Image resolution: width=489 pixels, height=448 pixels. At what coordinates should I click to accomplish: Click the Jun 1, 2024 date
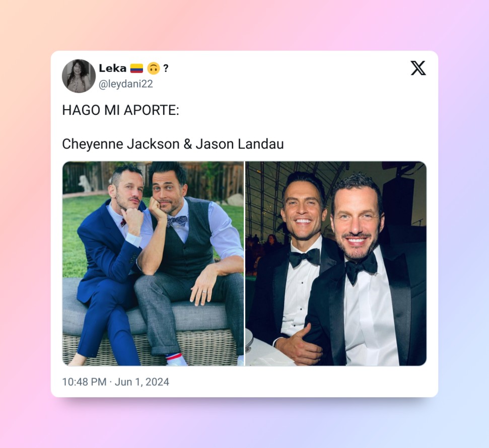[x=142, y=382]
